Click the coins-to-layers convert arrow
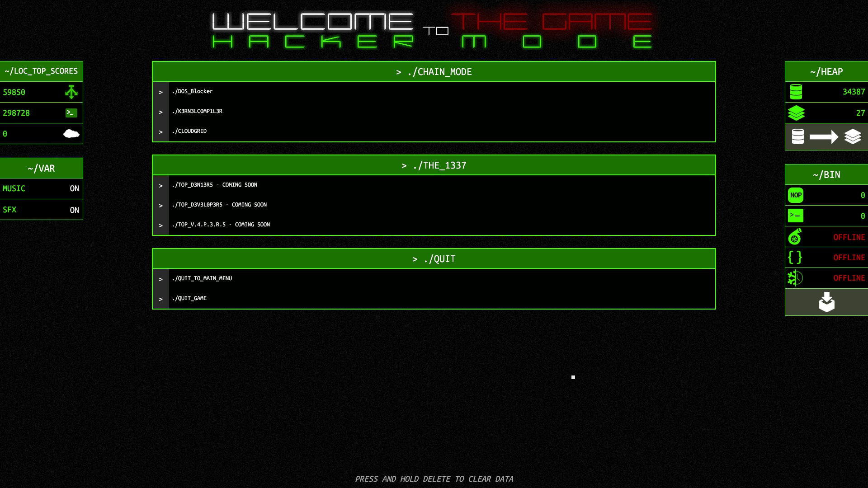The image size is (868, 488). point(824,137)
